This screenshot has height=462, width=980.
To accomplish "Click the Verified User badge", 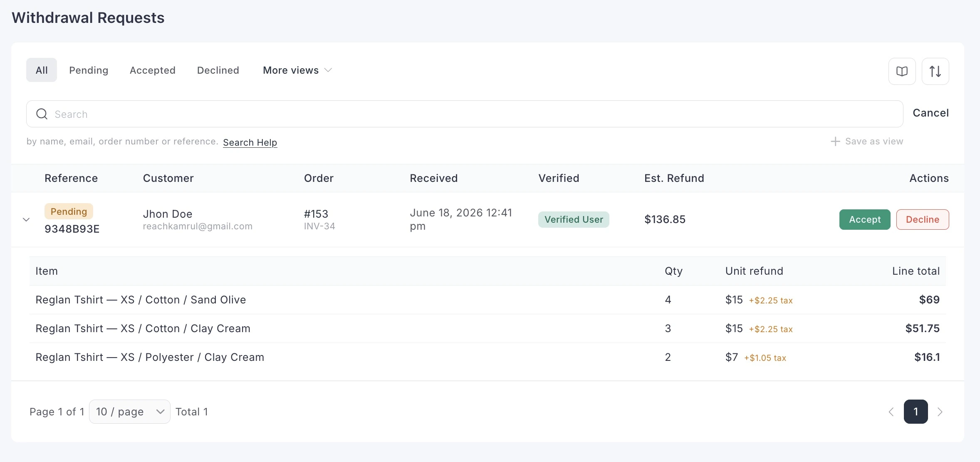I will (x=574, y=219).
